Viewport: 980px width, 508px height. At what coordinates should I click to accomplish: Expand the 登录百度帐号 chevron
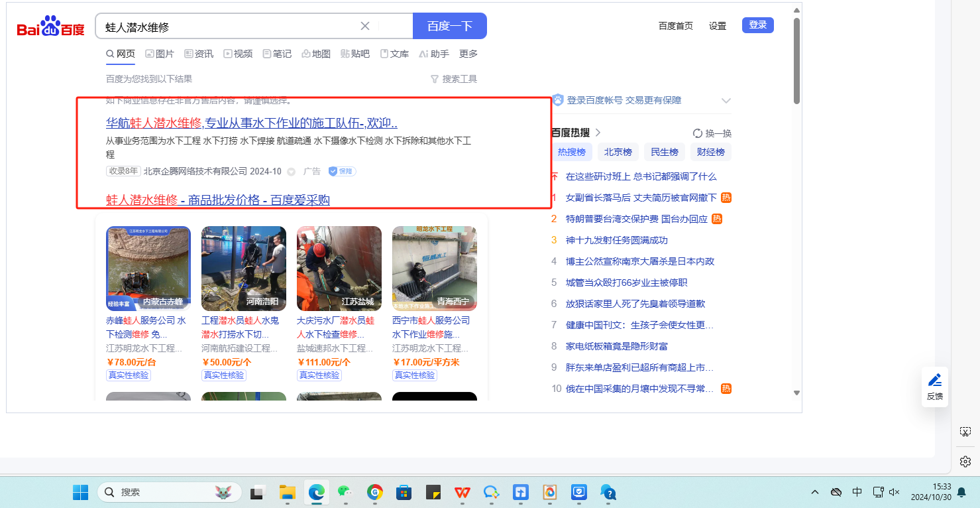pyautogui.click(x=726, y=101)
